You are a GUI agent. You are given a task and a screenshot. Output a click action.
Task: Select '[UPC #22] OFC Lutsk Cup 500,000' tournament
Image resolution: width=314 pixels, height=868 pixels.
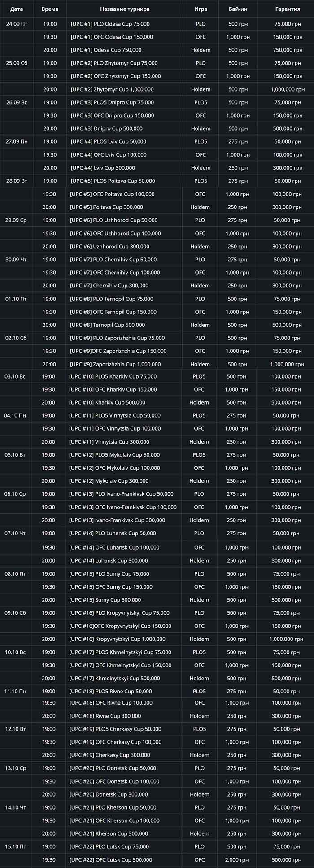(x=110, y=860)
